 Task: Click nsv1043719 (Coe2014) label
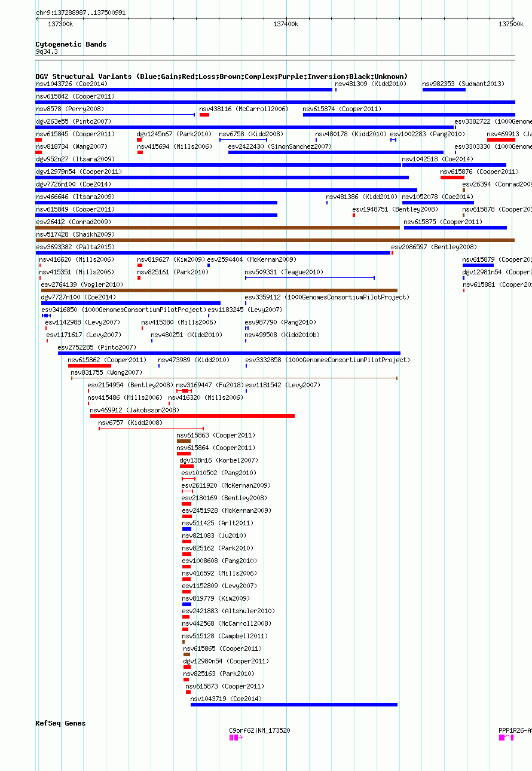226,699
